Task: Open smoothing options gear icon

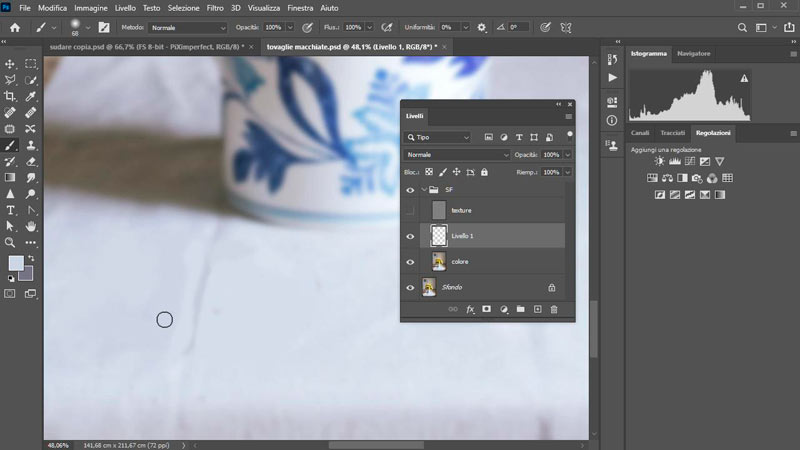Action: click(481, 28)
